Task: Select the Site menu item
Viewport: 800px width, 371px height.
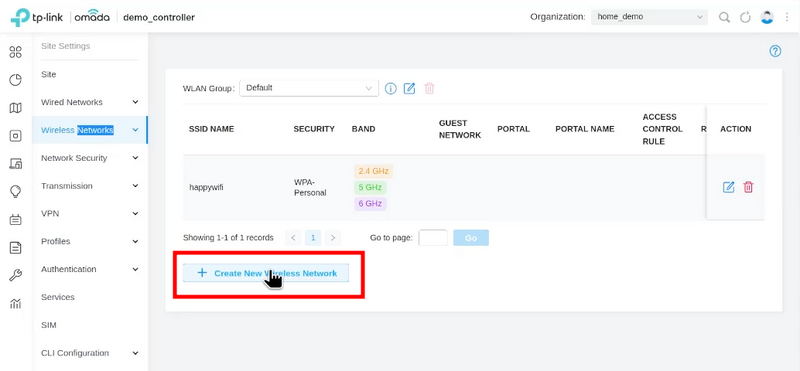Action: click(48, 75)
